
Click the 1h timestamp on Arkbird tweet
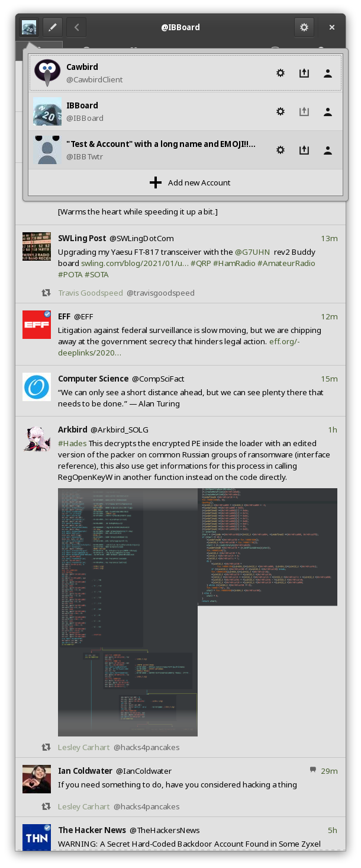pos(333,430)
